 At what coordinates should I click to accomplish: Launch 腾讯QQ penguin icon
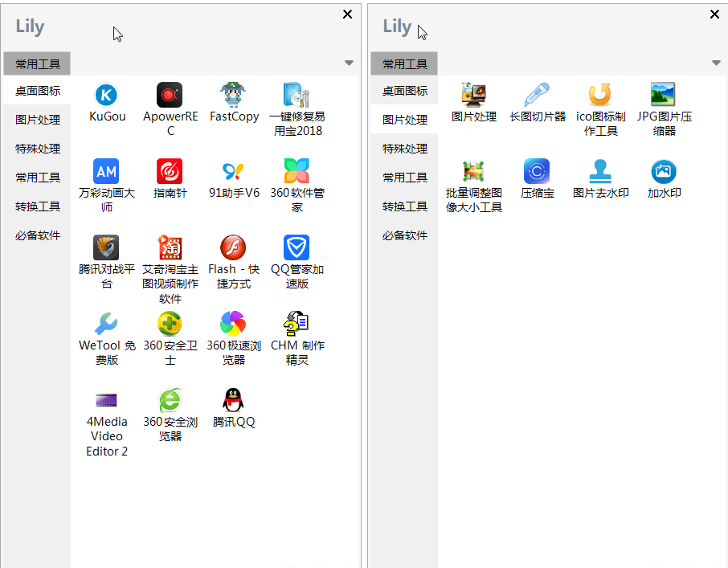[x=233, y=400]
